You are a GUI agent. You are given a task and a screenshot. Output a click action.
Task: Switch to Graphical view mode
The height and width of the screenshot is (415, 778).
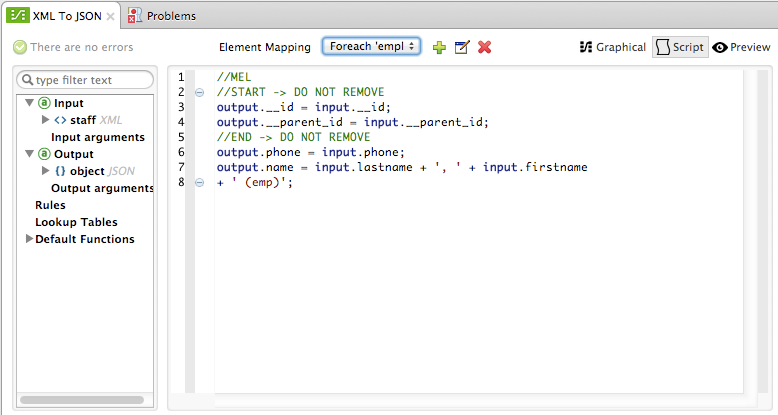[613, 47]
